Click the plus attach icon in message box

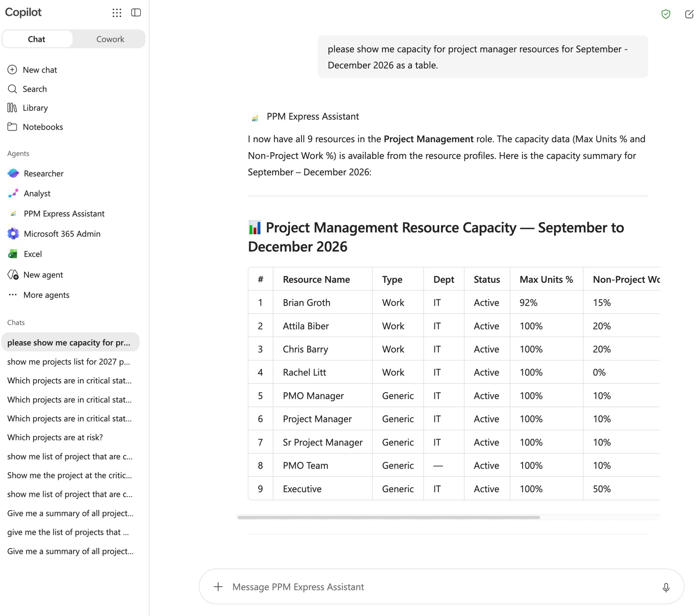[x=218, y=587]
